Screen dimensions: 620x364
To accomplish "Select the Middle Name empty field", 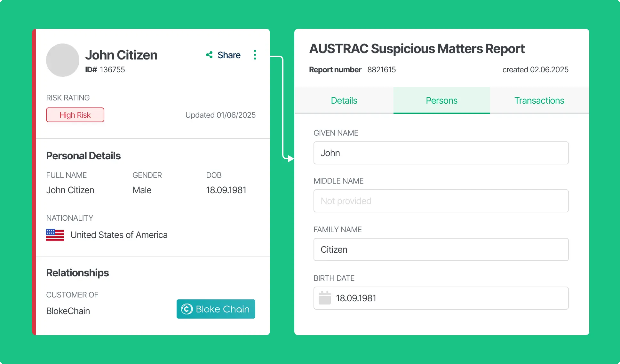I will tap(441, 201).
